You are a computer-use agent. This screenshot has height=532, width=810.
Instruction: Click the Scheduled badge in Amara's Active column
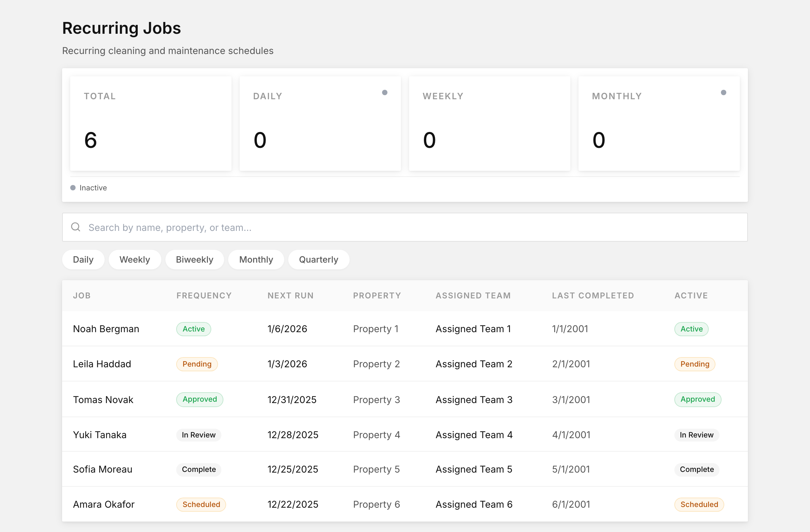pyautogui.click(x=699, y=504)
